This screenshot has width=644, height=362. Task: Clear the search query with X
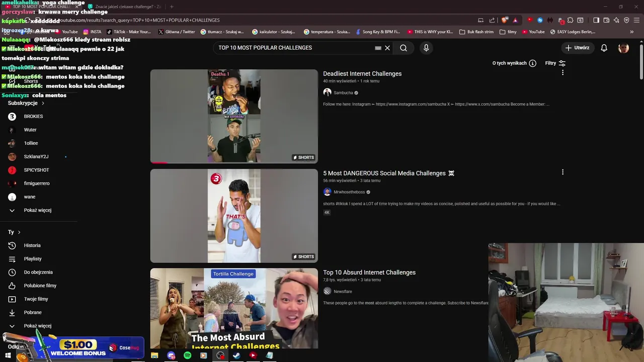click(387, 48)
